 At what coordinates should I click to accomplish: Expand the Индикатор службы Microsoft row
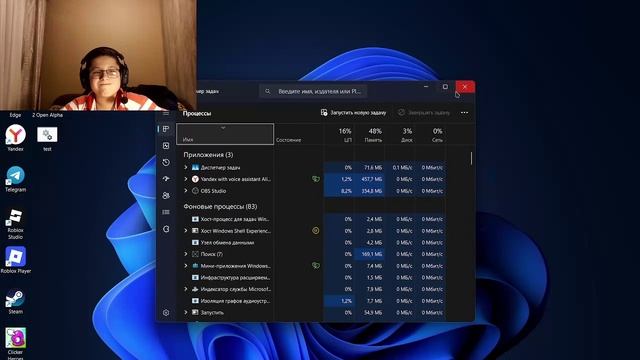pos(186,289)
